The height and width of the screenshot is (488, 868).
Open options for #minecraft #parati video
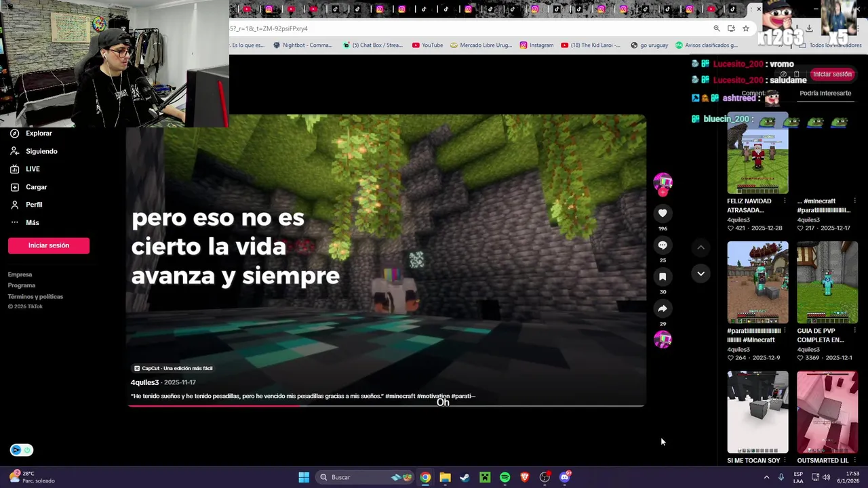pyautogui.click(x=854, y=201)
